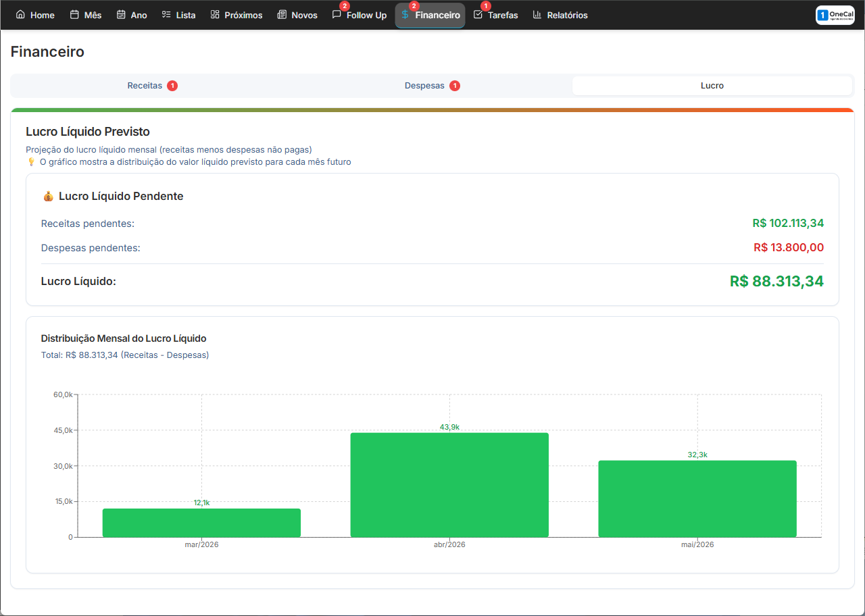Click the R$ 102.113,34 receitas value
The image size is (865, 616).
[x=788, y=223]
